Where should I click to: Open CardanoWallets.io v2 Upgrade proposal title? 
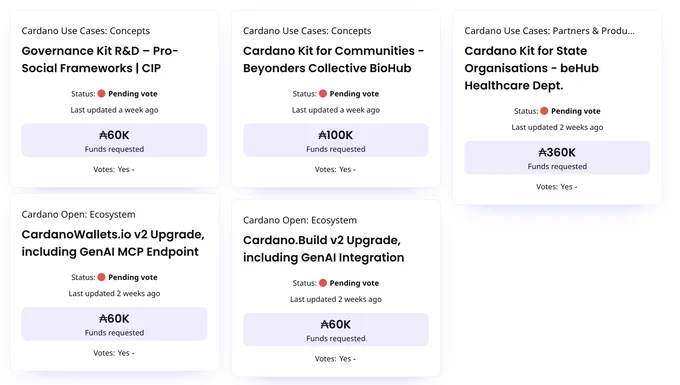pos(113,243)
